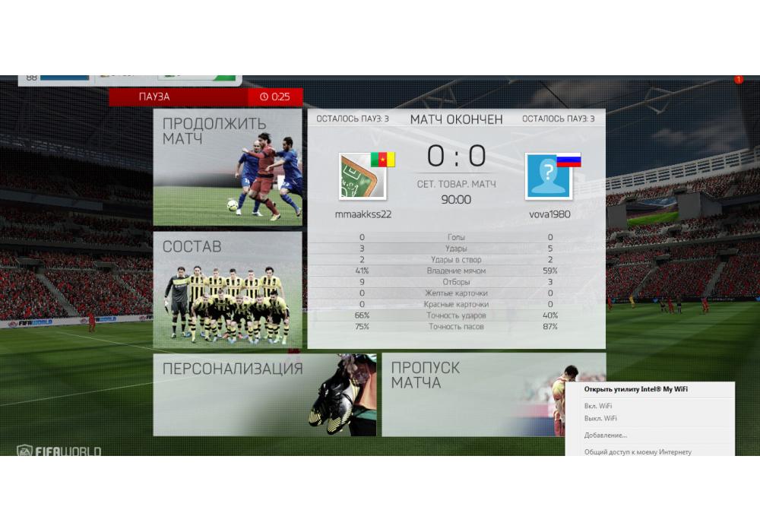Open the Продолжить матч tile

(227, 167)
